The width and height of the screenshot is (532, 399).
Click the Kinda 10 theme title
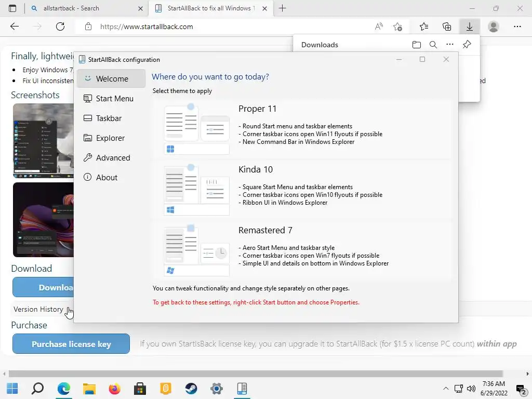pyautogui.click(x=256, y=169)
